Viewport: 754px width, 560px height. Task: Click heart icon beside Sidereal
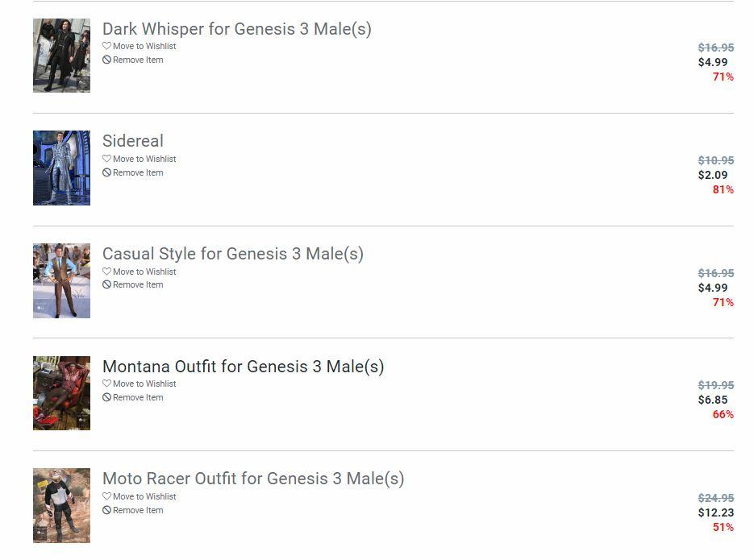click(106, 159)
